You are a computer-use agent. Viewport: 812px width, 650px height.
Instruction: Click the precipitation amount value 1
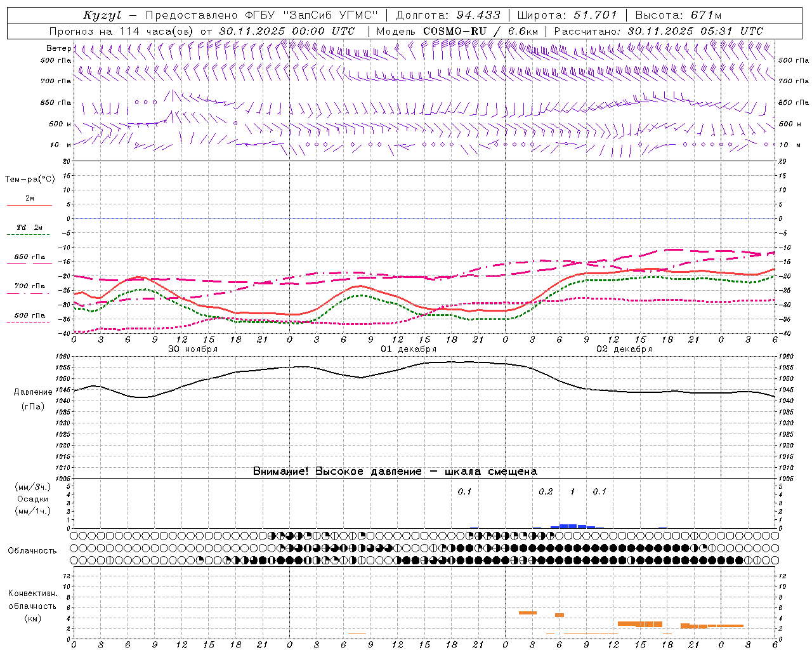(573, 492)
